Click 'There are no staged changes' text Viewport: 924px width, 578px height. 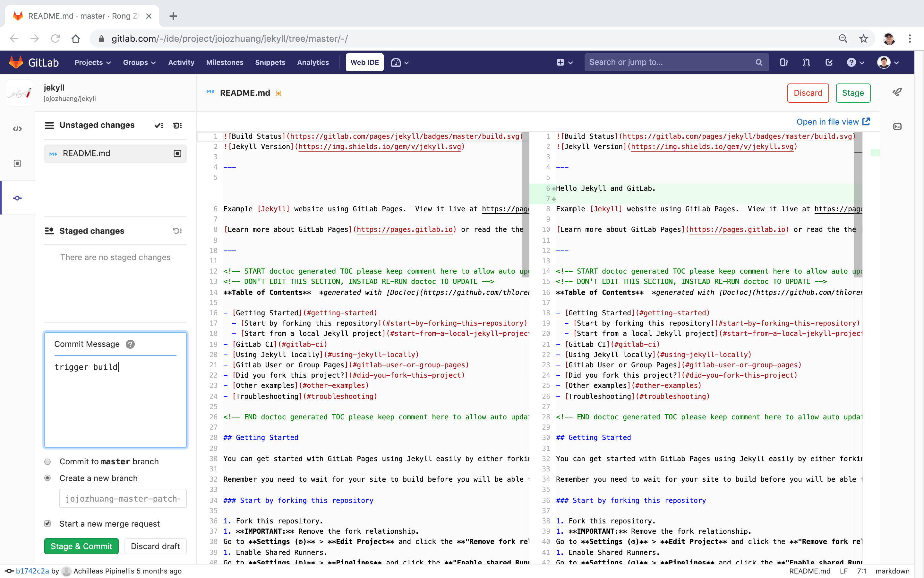point(115,257)
